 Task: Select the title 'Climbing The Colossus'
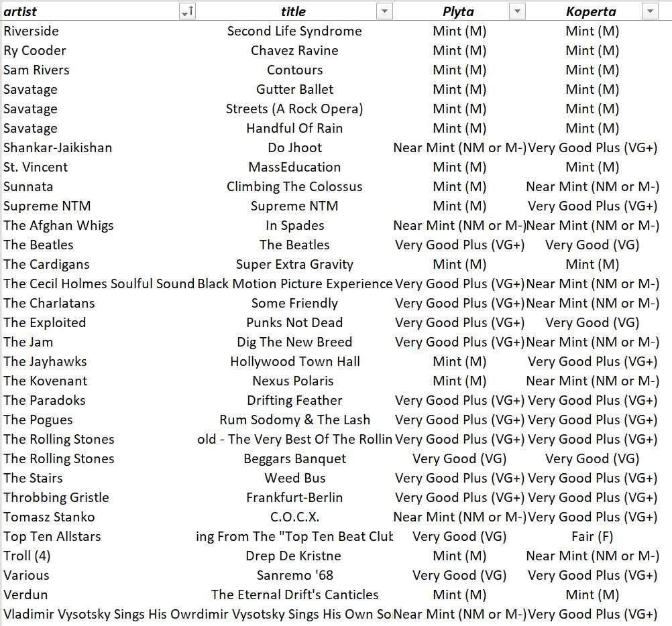(x=294, y=187)
